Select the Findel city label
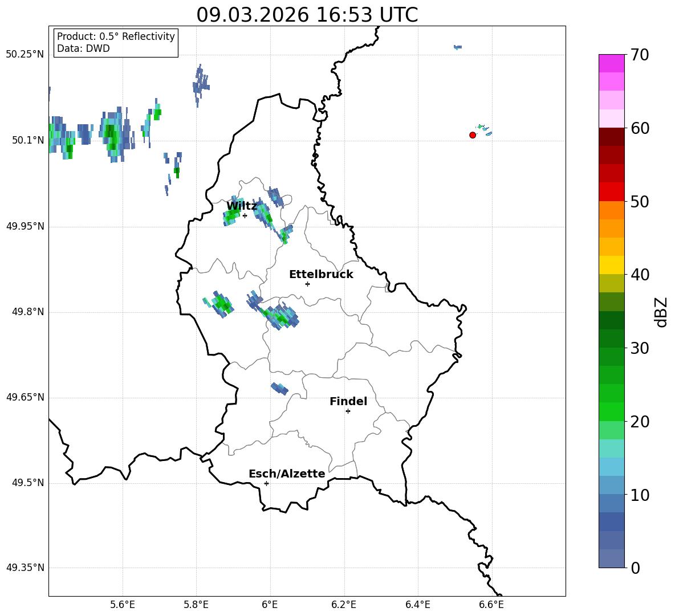The height and width of the screenshot is (616, 675). tap(348, 402)
